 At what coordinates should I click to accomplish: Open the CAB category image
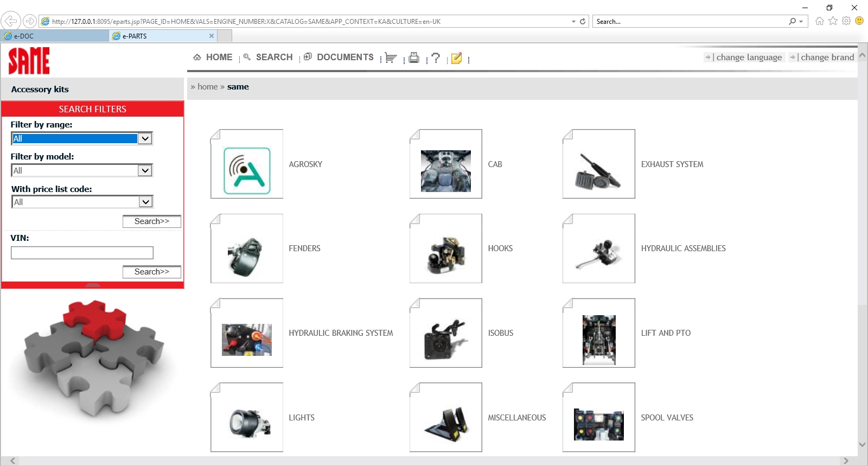pyautogui.click(x=446, y=164)
